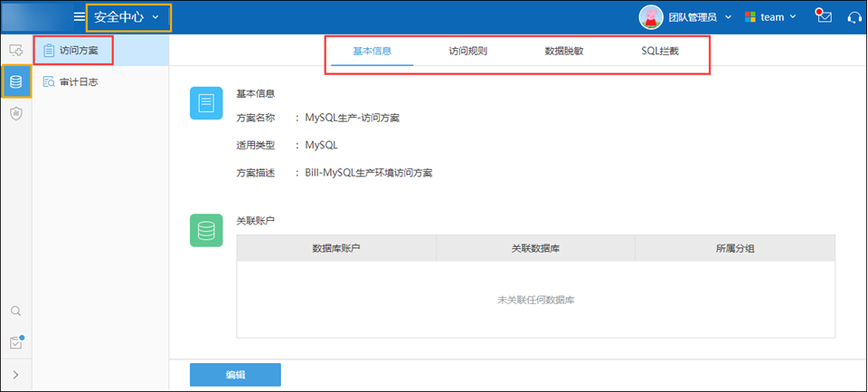Select 访问方案 in the left menu
Viewport: 868px width, 392px height.
click(x=100, y=50)
